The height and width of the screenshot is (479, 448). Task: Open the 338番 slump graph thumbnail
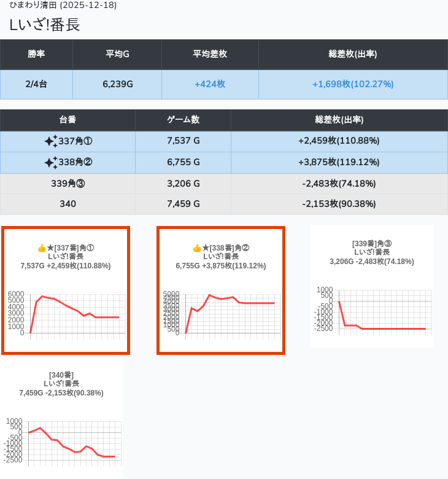click(221, 290)
